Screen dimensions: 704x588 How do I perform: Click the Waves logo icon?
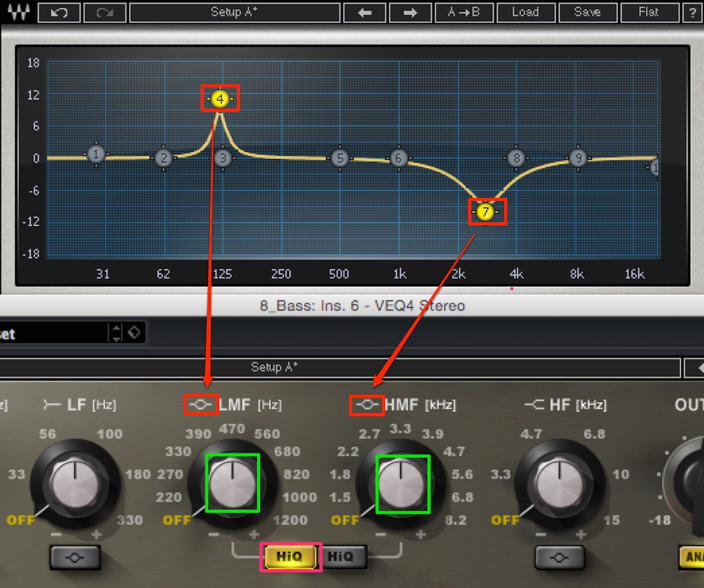coord(18,11)
